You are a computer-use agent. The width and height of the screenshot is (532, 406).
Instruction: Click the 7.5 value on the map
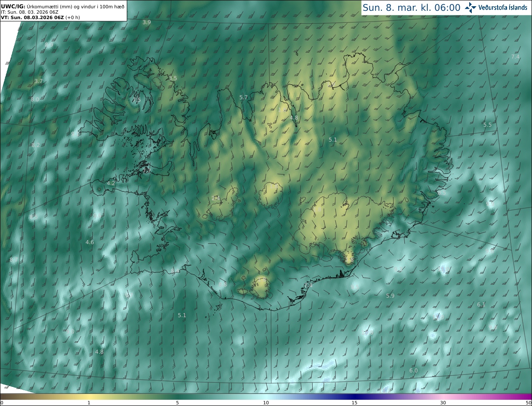tap(136, 100)
